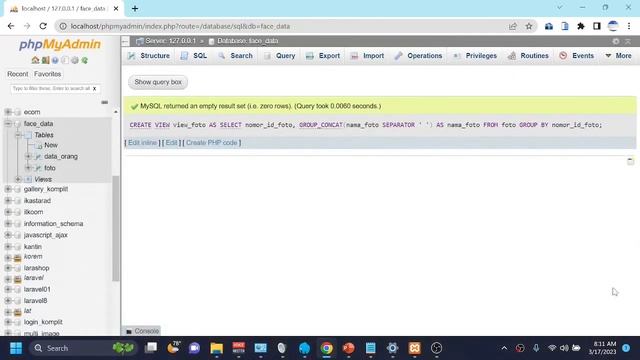
Task: Switch to the Favorites tab in the sidebar
Action: (48, 74)
